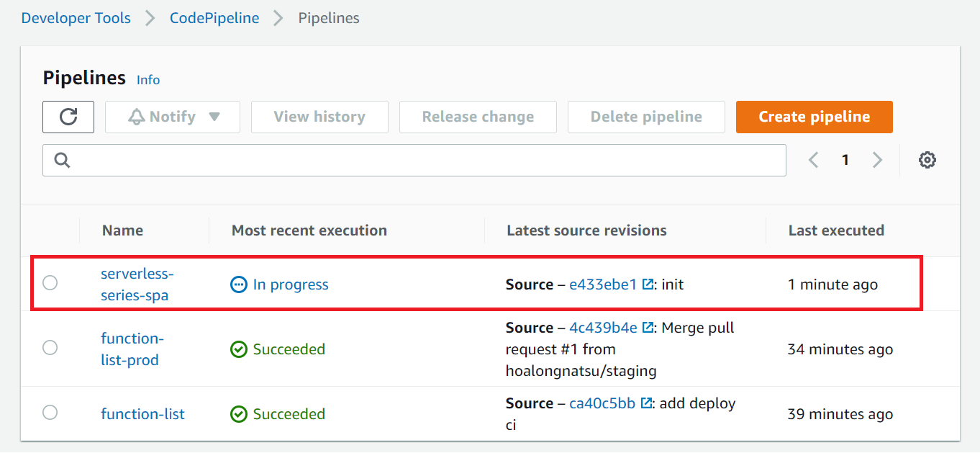The width and height of the screenshot is (980, 453).
Task: Go to next page arrow
Action: pos(877,160)
